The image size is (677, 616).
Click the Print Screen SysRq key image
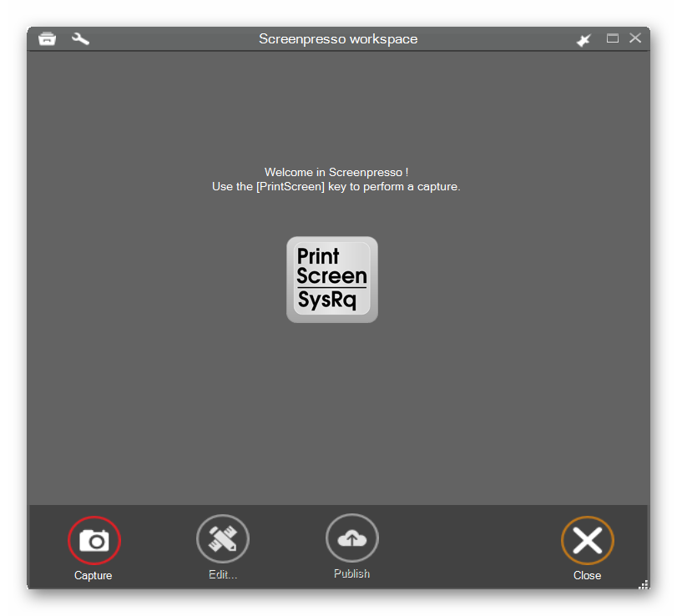[x=332, y=280]
